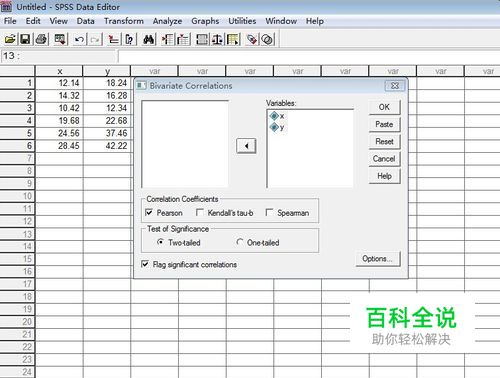Click cell containing 42.22
This screenshot has height=378, width=500.
(107, 146)
